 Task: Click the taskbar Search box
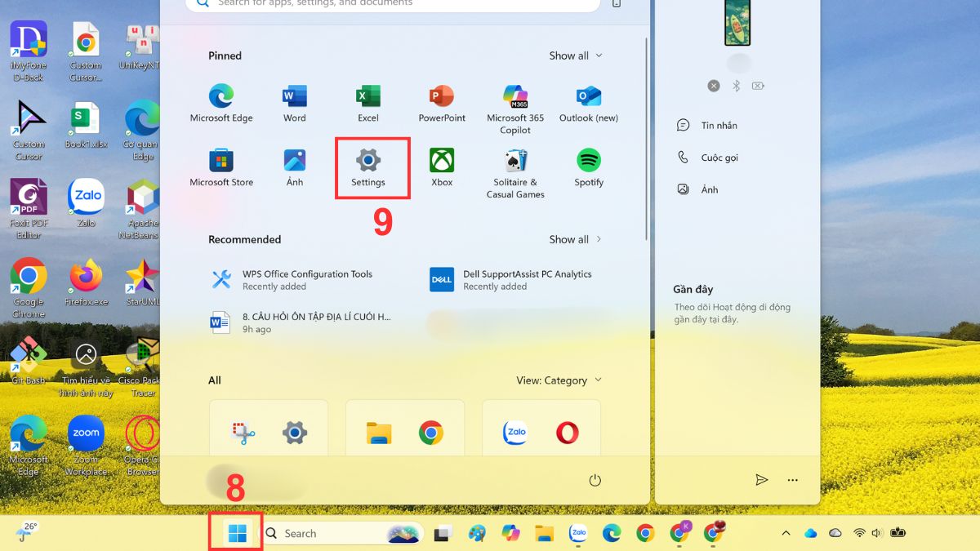pos(342,533)
